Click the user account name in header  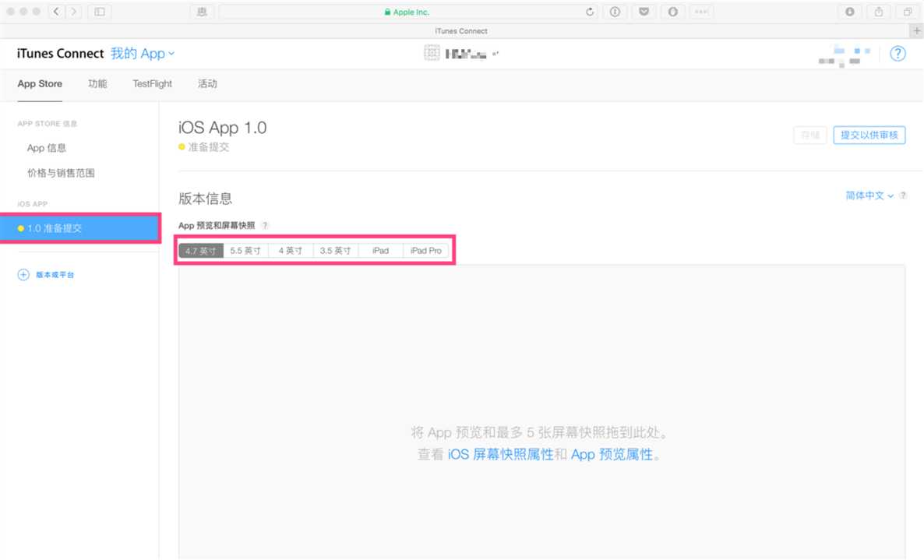(x=845, y=56)
